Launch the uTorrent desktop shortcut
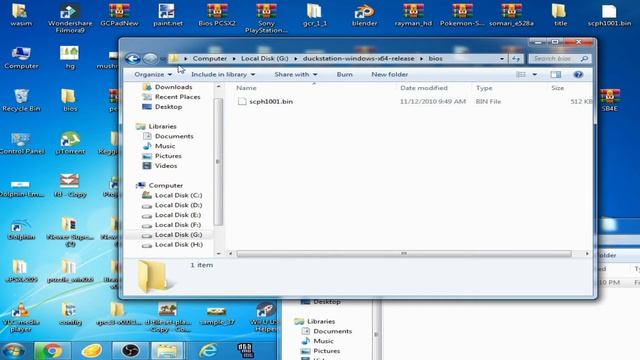Image resolution: width=640 pixels, height=360 pixels. pyautogui.click(x=70, y=143)
